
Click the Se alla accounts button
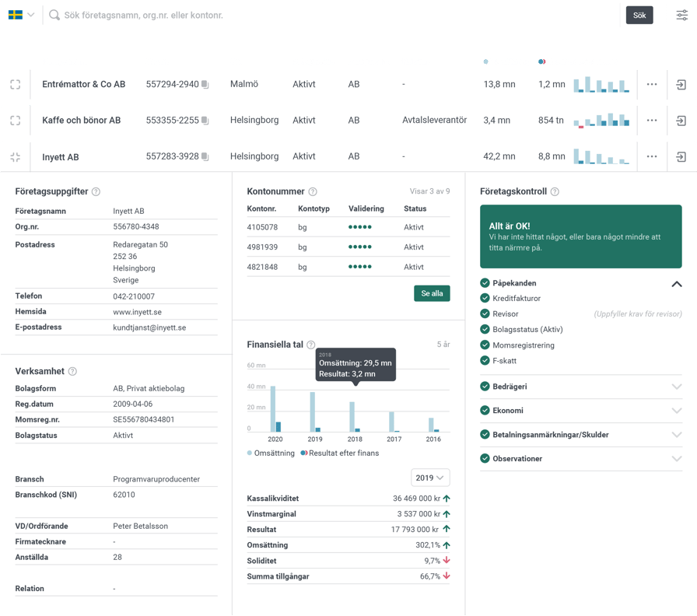click(432, 293)
